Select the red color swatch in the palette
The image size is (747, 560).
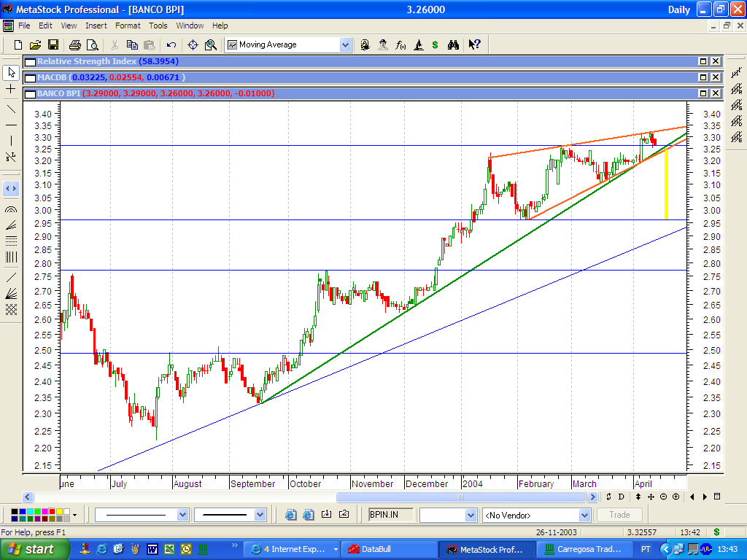[x=52, y=511]
